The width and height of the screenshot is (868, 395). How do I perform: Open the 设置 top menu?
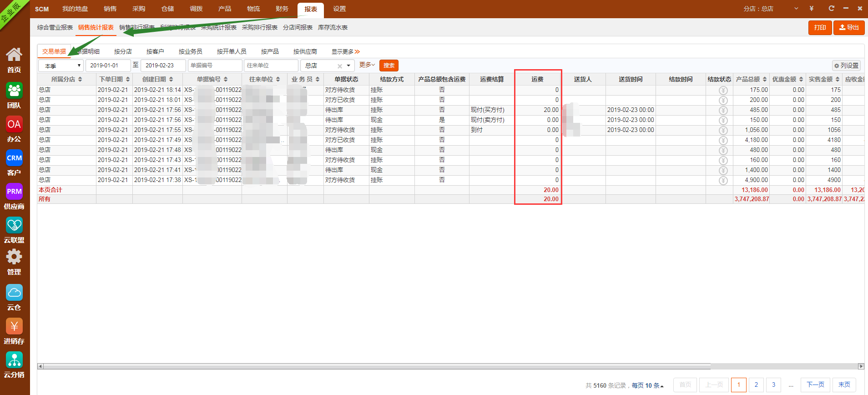point(339,9)
